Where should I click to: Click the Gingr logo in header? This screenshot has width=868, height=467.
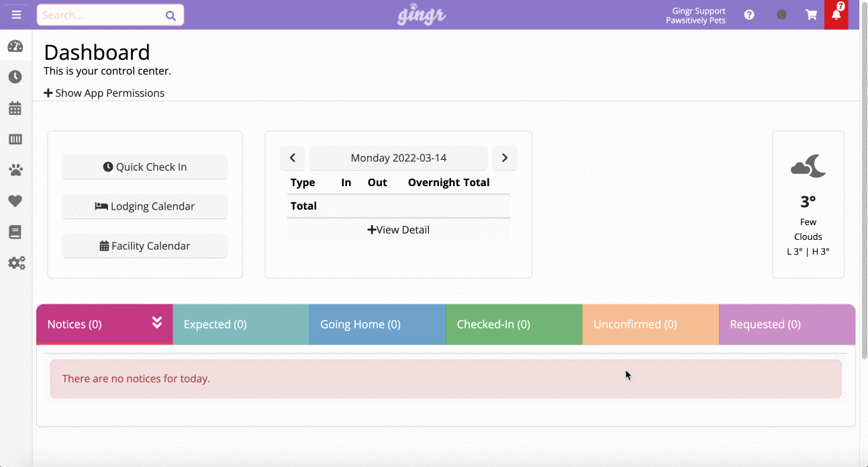[422, 15]
